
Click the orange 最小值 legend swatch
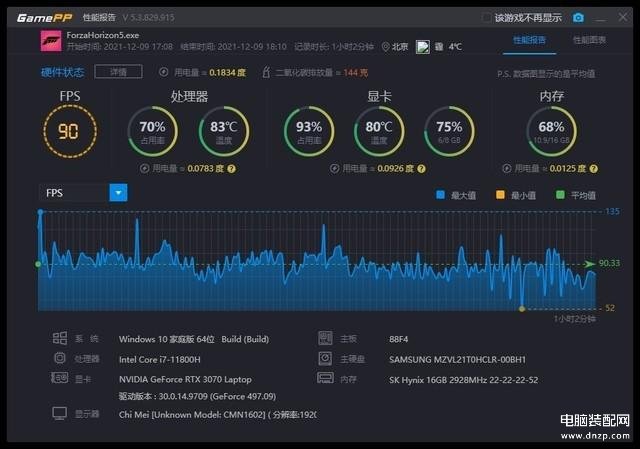tap(500, 195)
